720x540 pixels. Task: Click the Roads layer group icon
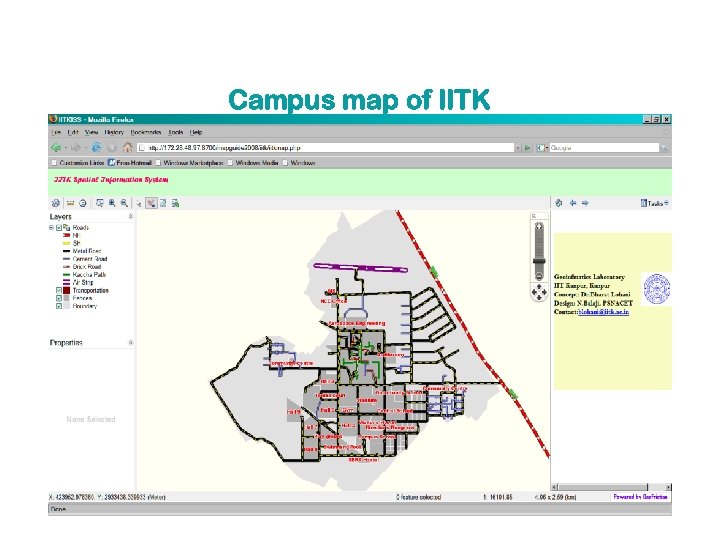67,227
